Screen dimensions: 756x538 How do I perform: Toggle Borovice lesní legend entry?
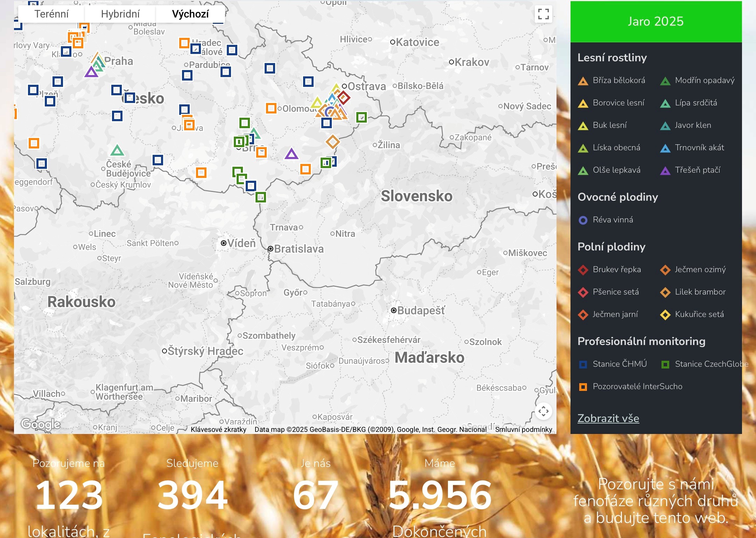coord(611,103)
